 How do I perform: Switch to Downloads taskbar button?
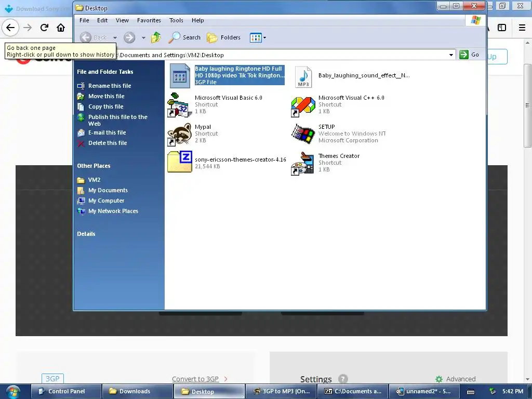point(138,391)
